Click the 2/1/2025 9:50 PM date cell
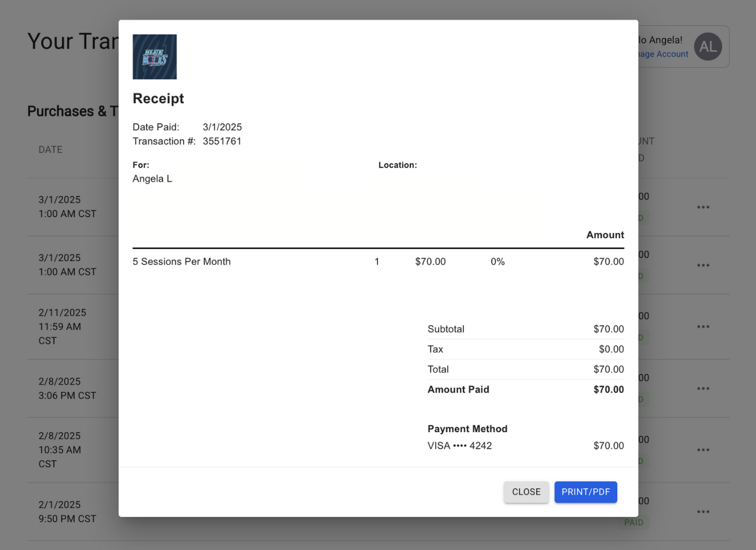Viewport: 756px width, 550px height. tap(67, 512)
